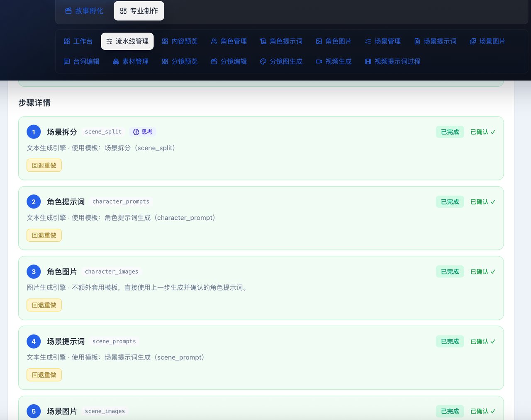Click the 场景提示词 document icon

point(417,41)
